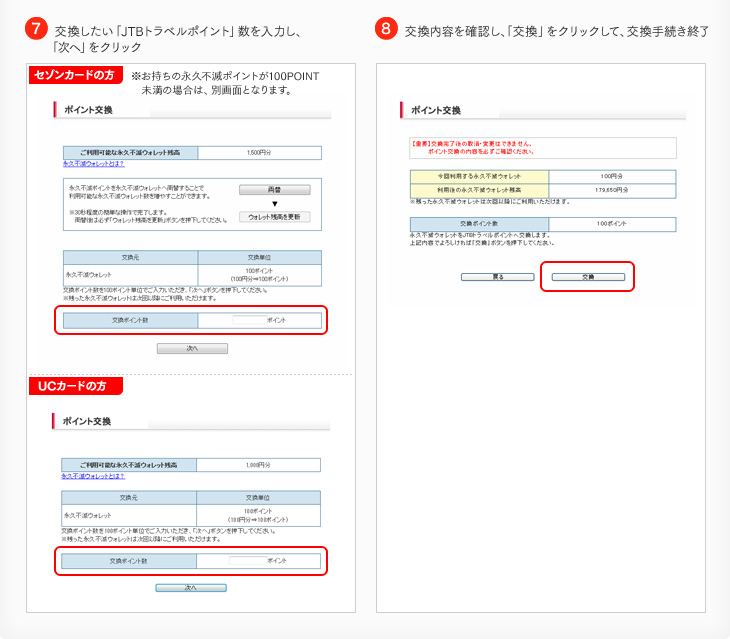Open 永久不滅ウォレットとは？ link in セゾンカード section

pyautogui.click(x=93, y=163)
